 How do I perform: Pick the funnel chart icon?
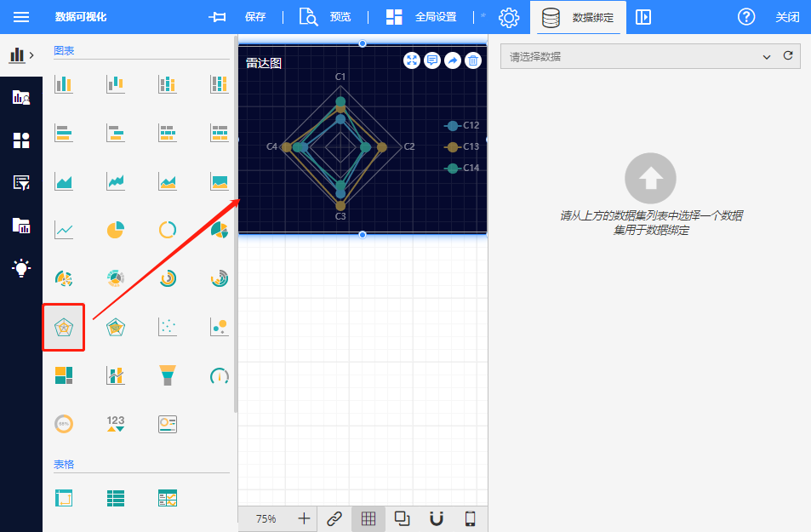pyautogui.click(x=168, y=375)
